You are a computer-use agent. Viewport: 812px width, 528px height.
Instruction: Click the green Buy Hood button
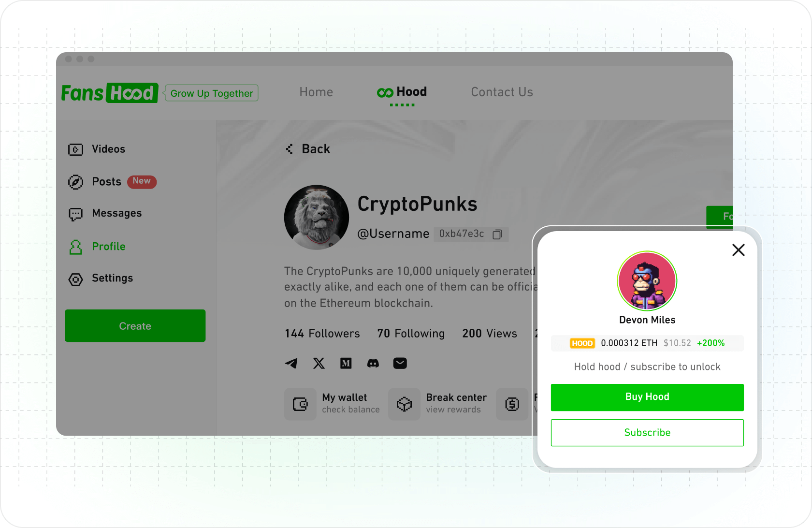pyautogui.click(x=647, y=397)
